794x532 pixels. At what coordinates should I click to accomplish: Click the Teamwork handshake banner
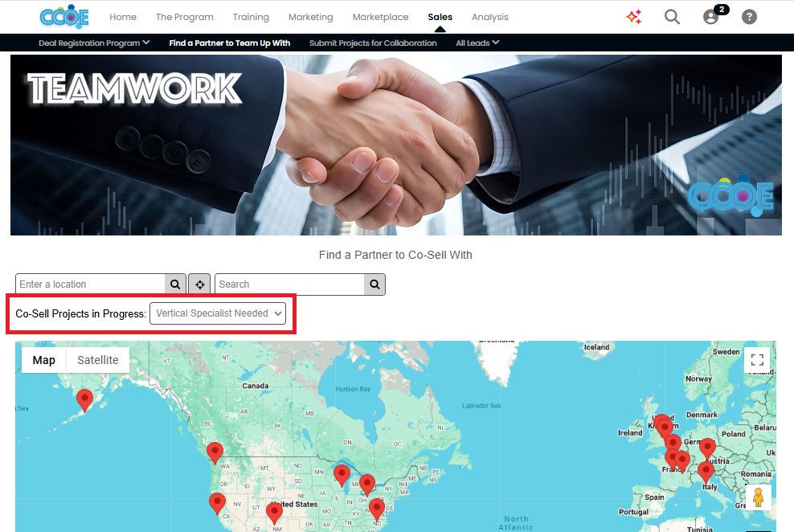(396, 145)
